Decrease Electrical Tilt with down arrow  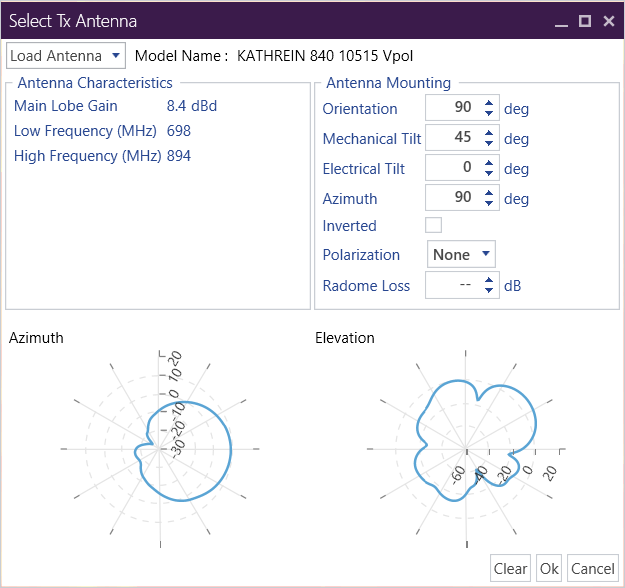[x=489, y=174]
